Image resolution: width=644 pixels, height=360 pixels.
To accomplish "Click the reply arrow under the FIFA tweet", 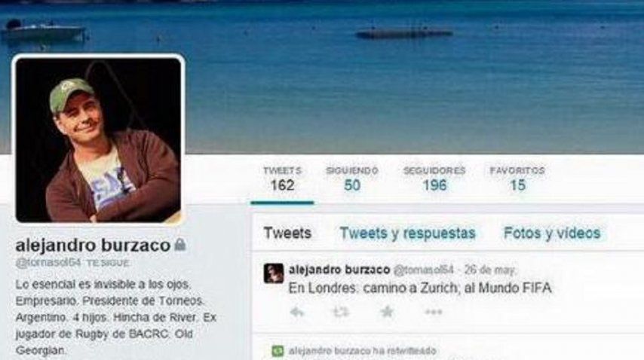I will [x=297, y=313].
